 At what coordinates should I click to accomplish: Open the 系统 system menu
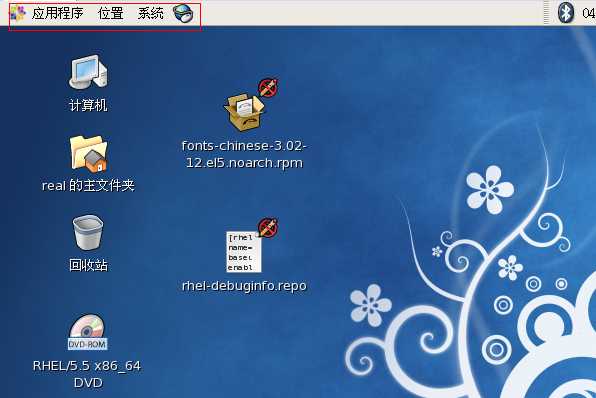click(x=151, y=13)
